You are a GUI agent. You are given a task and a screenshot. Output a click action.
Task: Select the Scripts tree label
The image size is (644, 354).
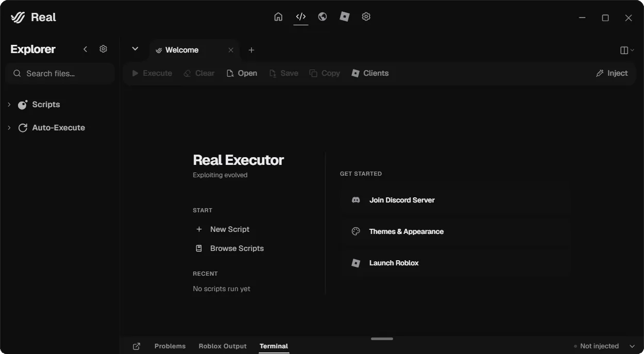(46, 105)
